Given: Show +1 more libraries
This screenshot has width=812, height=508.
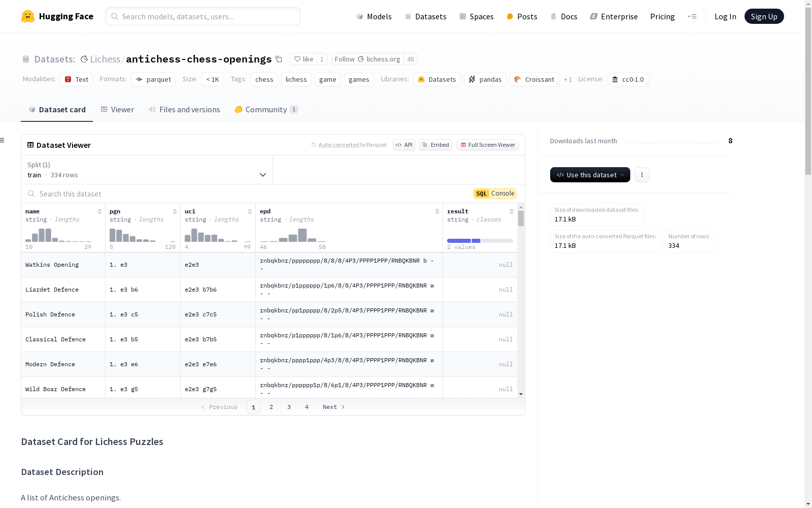Looking at the screenshot, I should click(568, 79).
